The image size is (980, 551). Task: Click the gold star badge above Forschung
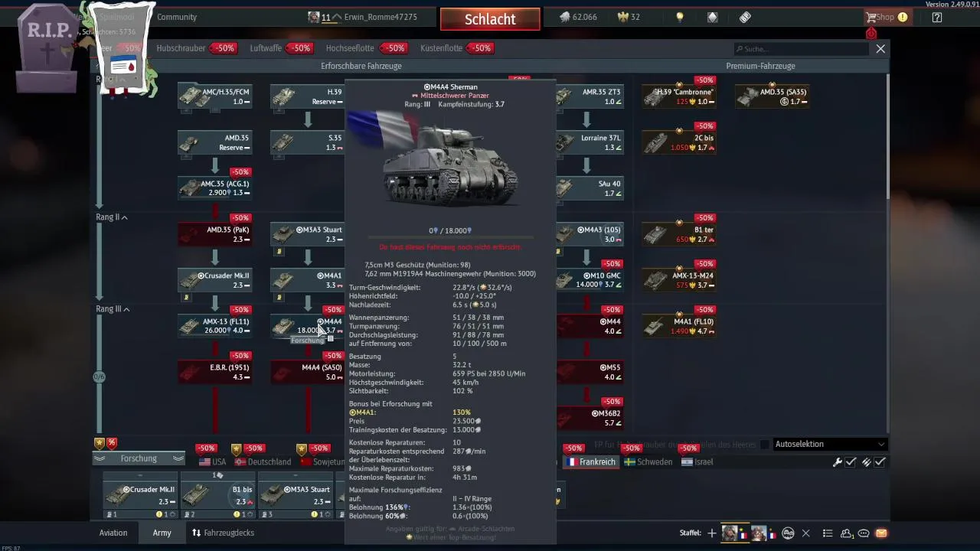(99, 442)
